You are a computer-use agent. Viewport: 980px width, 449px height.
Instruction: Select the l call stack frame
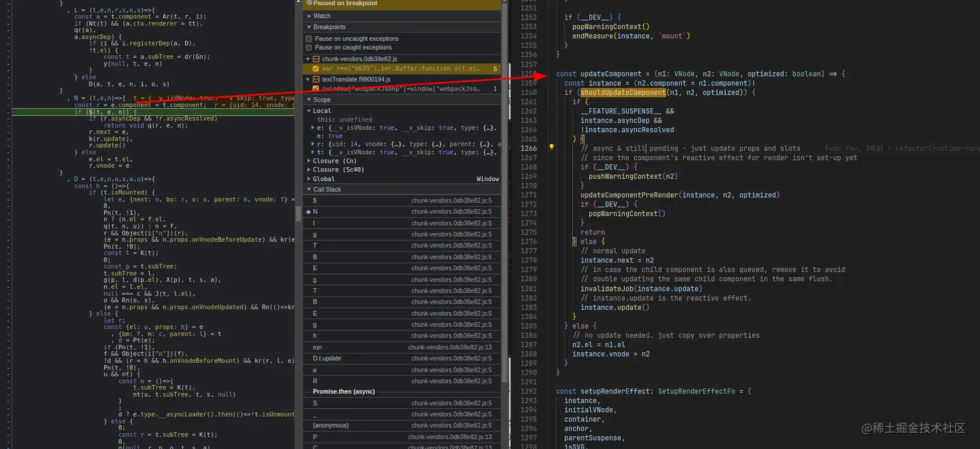click(x=402, y=223)
